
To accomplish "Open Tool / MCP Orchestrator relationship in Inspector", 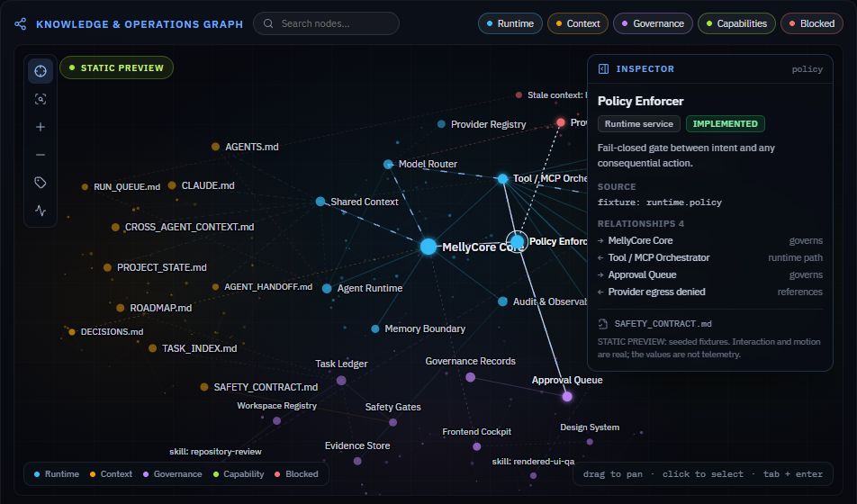I will [x=710, y=257].
